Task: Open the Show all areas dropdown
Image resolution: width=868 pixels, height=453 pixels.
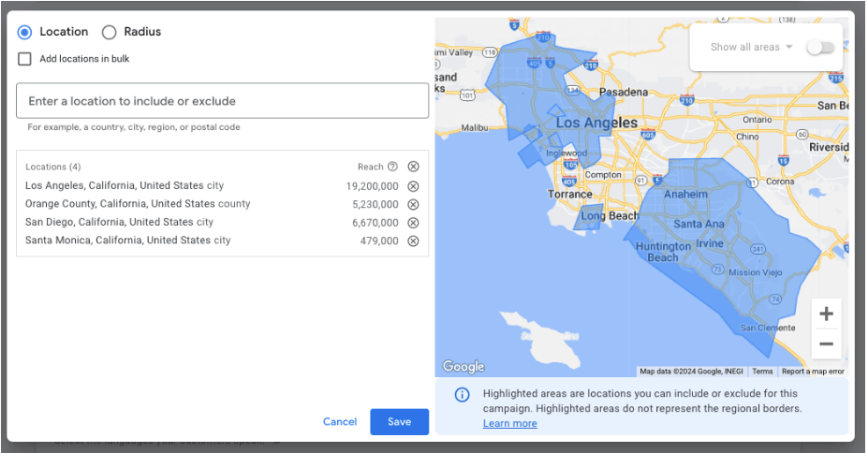Action: [x=752, y=47]
